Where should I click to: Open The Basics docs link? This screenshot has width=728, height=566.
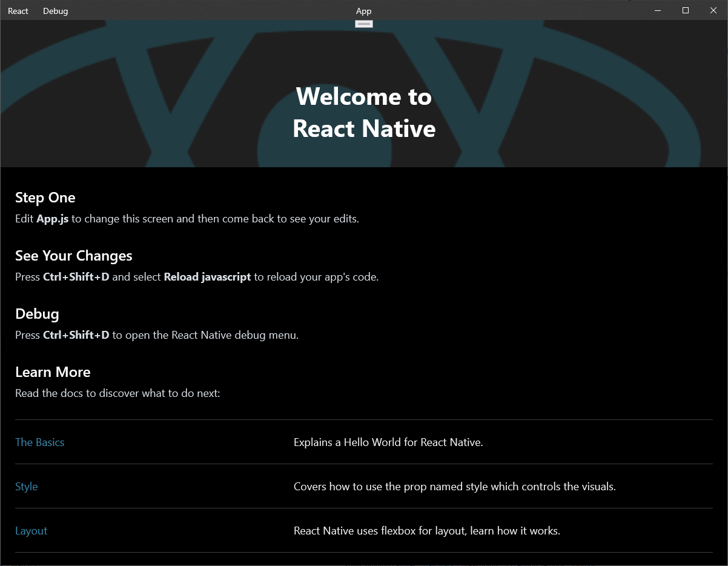[x=39, y=442]
